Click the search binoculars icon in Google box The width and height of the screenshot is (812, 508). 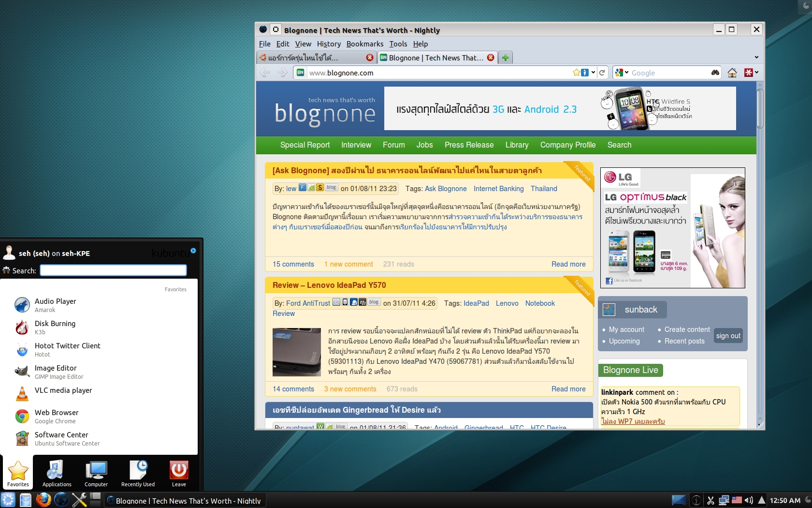coord(715,73)
